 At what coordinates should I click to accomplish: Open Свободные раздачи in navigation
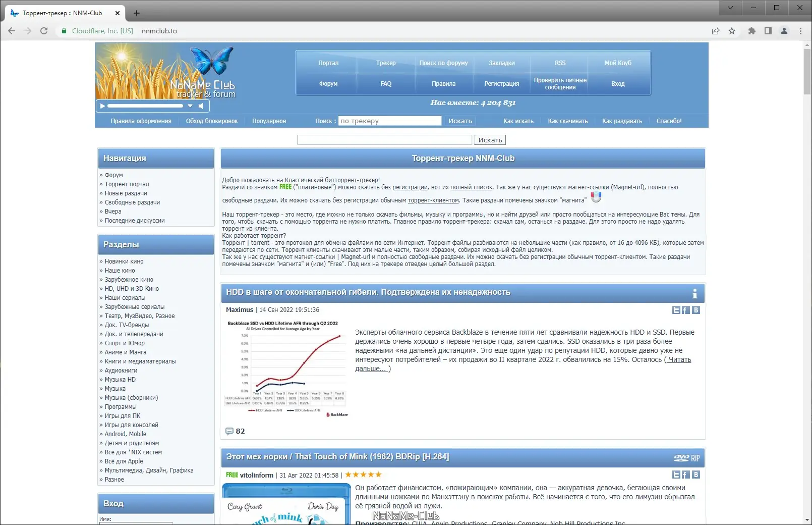132,202
